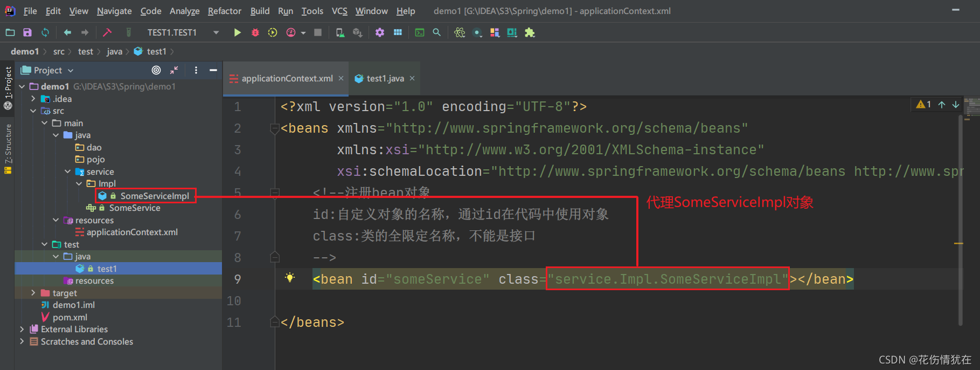The image size is (980, 370).
Task: Click the gray Stop square icon
Action: coord(318,32)
